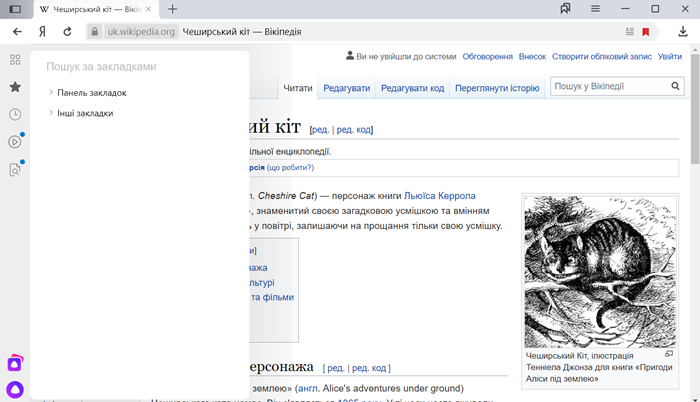
Task: Click ред. код link in персонажа heading
Action: [x=369, y=368]
